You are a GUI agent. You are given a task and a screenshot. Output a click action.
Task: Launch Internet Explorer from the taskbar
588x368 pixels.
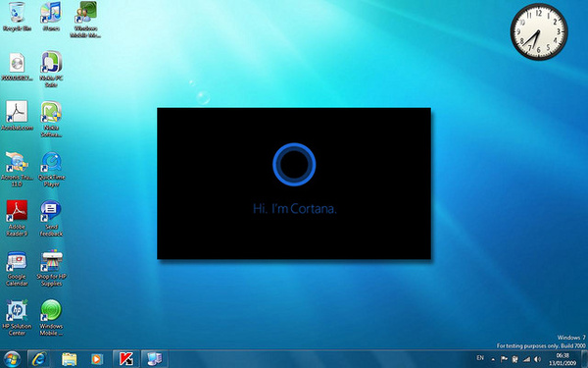click(39, 359)
